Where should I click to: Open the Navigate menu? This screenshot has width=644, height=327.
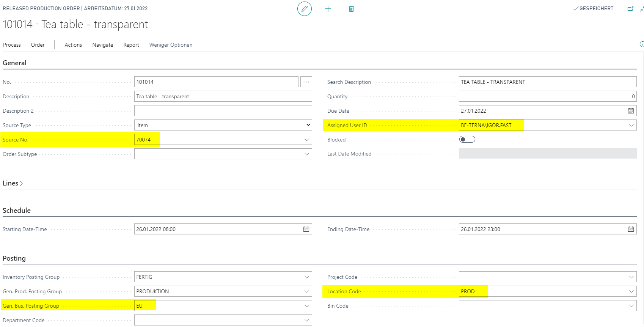[103, 45]
